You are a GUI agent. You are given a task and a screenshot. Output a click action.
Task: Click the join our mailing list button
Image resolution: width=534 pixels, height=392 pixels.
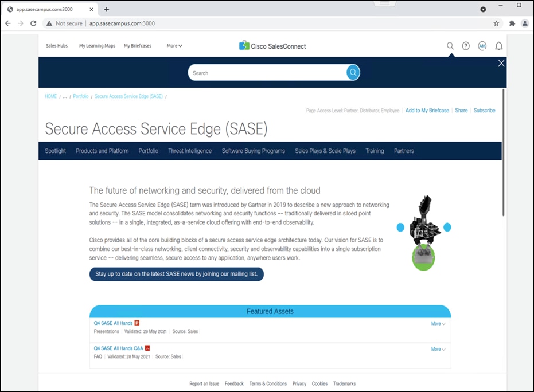(177, 274)
